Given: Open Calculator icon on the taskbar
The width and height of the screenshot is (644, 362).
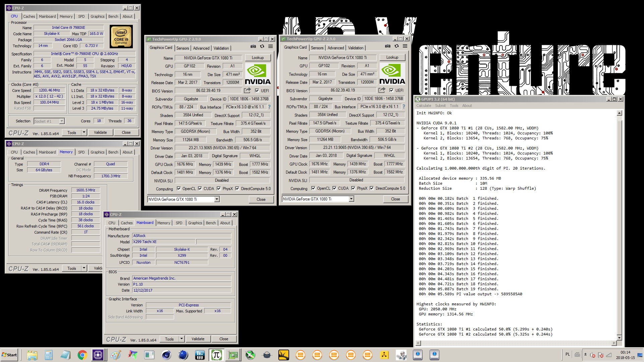Looking at the screenshot, I should point(49,355).
